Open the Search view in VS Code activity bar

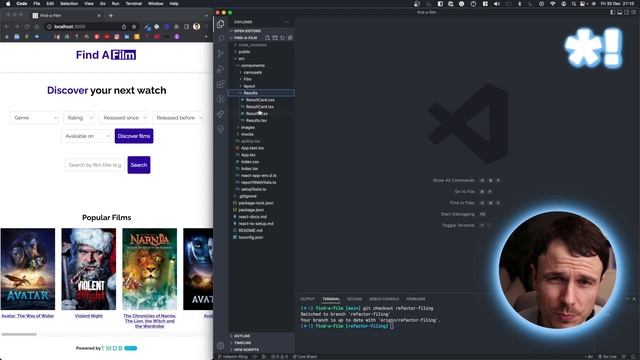coord(221,39)
